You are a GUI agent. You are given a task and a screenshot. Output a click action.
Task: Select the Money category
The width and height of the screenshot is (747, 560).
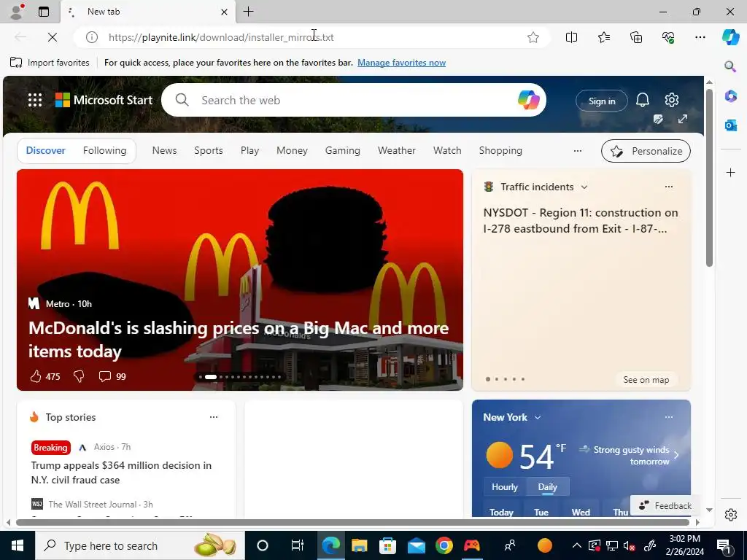coord(292,150)
